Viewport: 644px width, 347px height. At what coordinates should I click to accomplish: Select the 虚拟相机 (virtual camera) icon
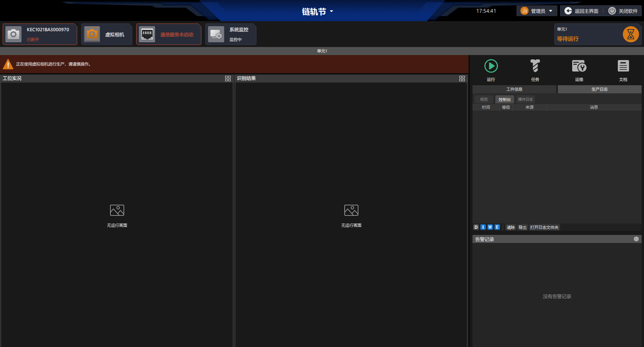(92, 34)
